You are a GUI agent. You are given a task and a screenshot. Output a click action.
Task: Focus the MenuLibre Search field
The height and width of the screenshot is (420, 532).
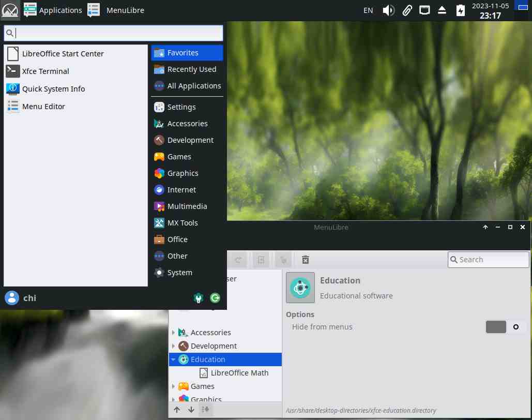point(488,260)
